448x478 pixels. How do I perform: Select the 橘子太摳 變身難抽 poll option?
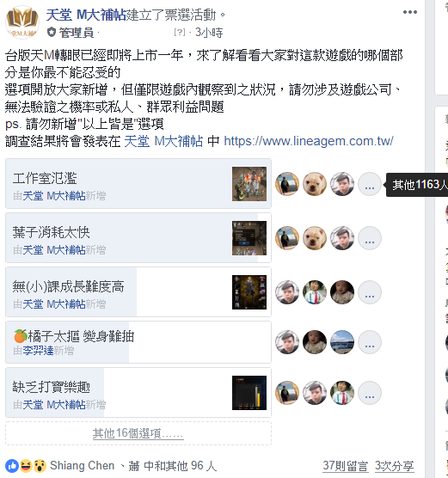pos(138,341)
